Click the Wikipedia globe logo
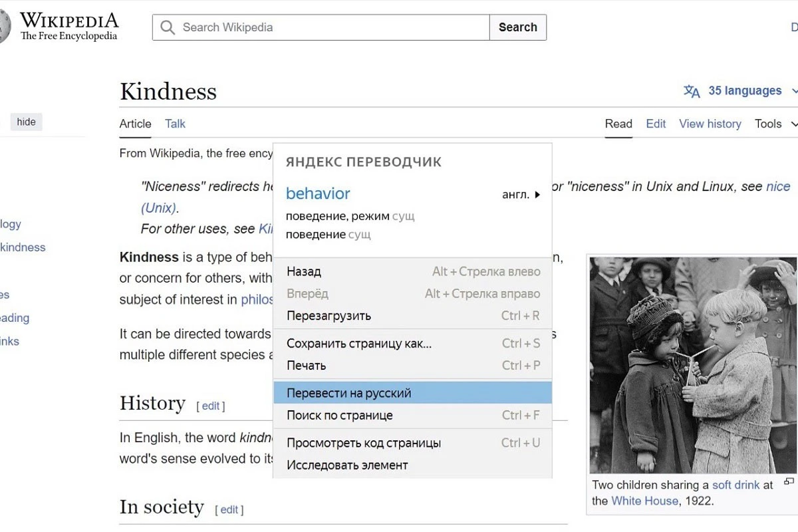Screen dimensions: 798x532 pyautogui.click(x=4, y=27)
